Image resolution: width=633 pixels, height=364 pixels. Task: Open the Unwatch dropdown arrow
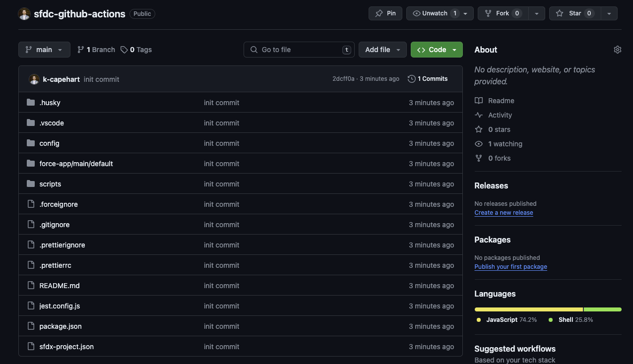465,13
